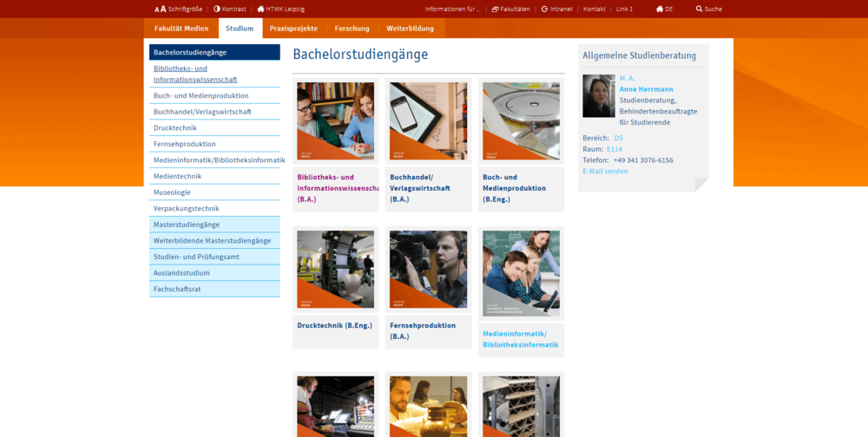Open the Forschung tab
868x437 pixels.
coord(352,29)
